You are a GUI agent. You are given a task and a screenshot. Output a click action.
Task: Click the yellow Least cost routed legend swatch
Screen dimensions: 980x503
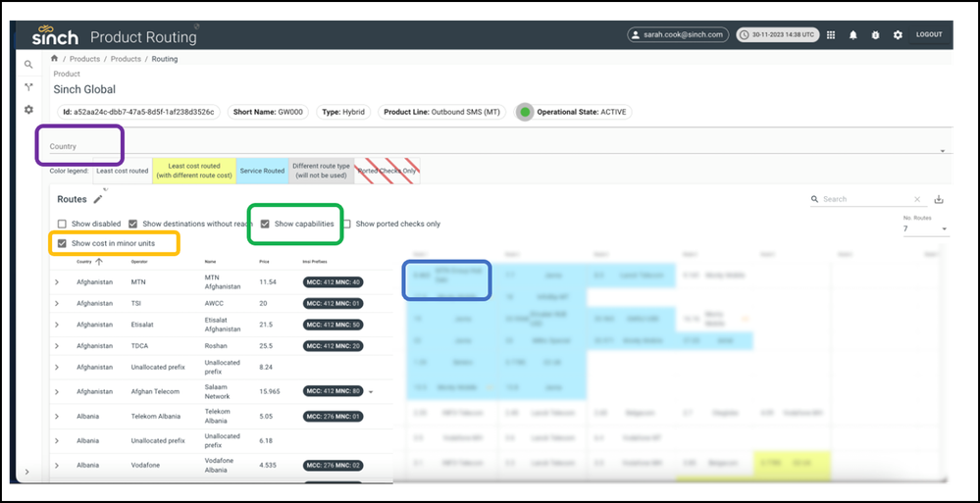click(194, 171)
